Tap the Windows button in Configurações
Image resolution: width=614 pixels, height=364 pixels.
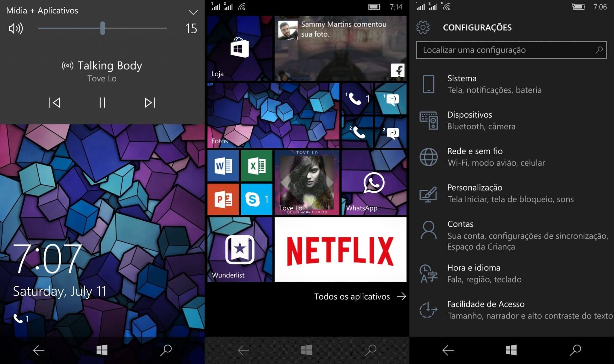click(x=511, y=350)
